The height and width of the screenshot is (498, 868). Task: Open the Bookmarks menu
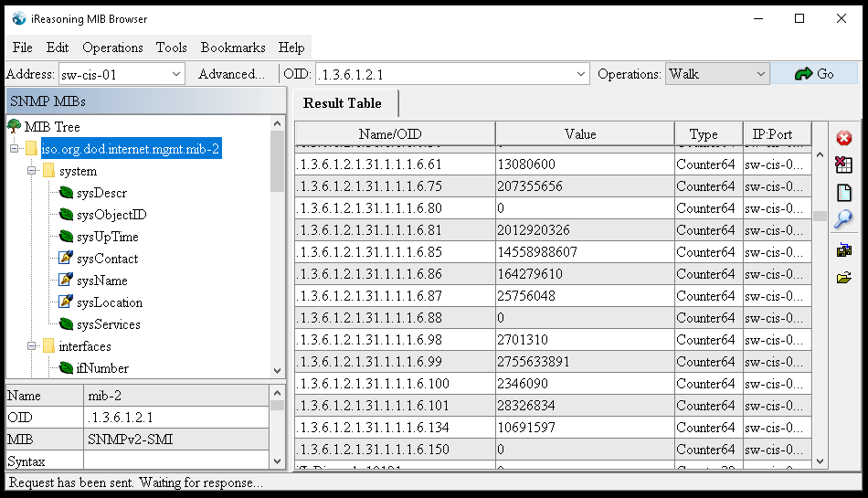(233, 48)
